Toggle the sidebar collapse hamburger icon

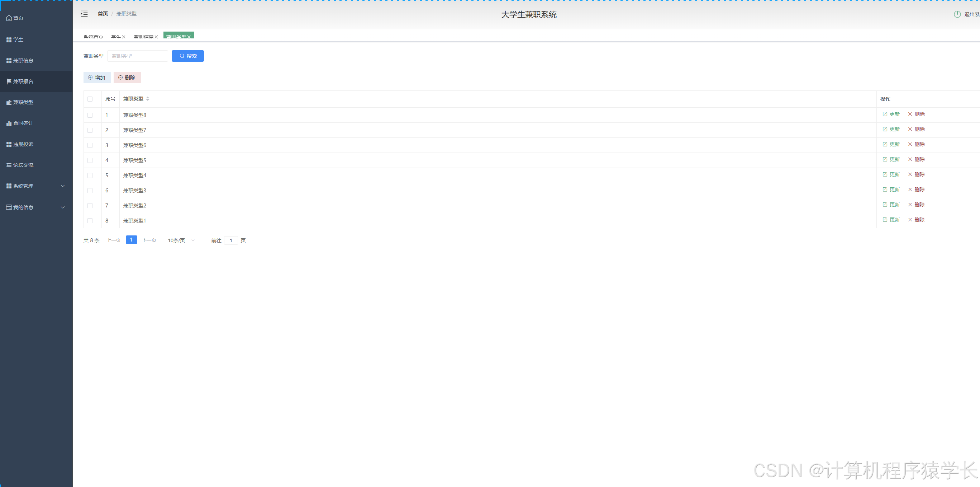pyautogui.click(x=84, y=14)
